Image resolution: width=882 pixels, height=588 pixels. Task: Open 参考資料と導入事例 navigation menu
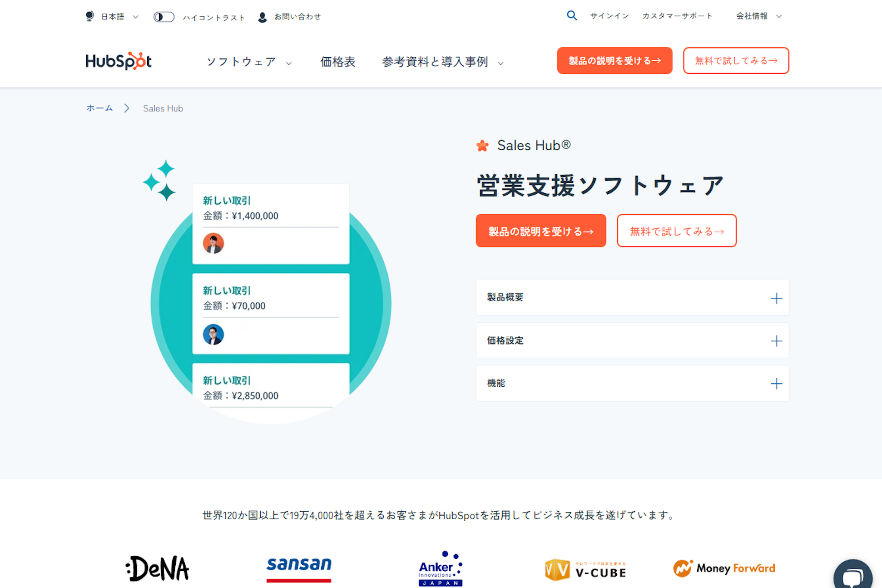442,62
